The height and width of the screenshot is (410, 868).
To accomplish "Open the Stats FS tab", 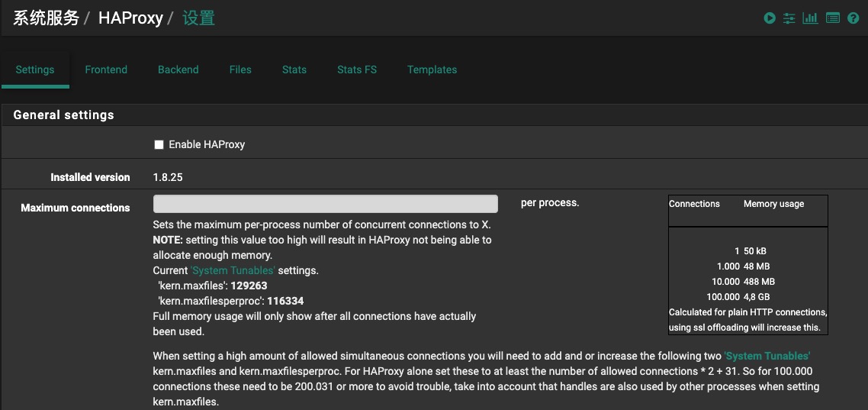I will pyautogui.click(x=357, y=69).
